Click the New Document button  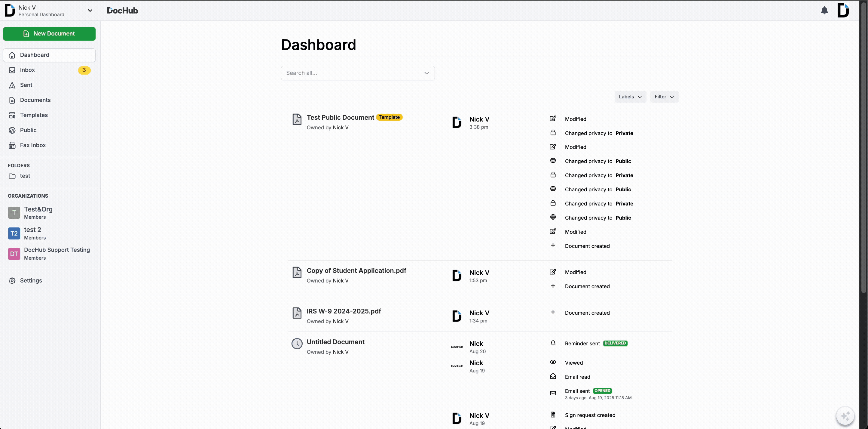49,34
